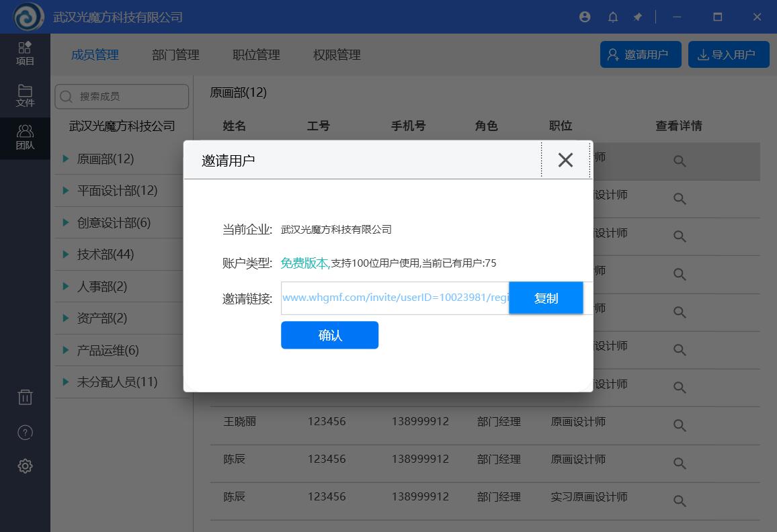The width and height of the screenshot is (777, 532).
Task: Select 武汉光魔方科技公司 in the tree
Action: tap(122, 126)
